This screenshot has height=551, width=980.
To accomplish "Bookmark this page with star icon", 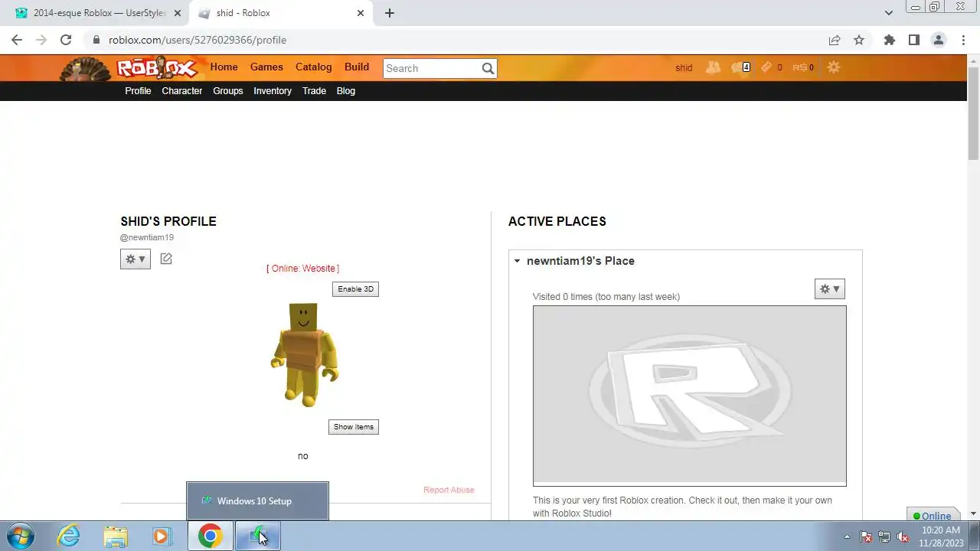I will pyautogui.click(x=859, y=40).
